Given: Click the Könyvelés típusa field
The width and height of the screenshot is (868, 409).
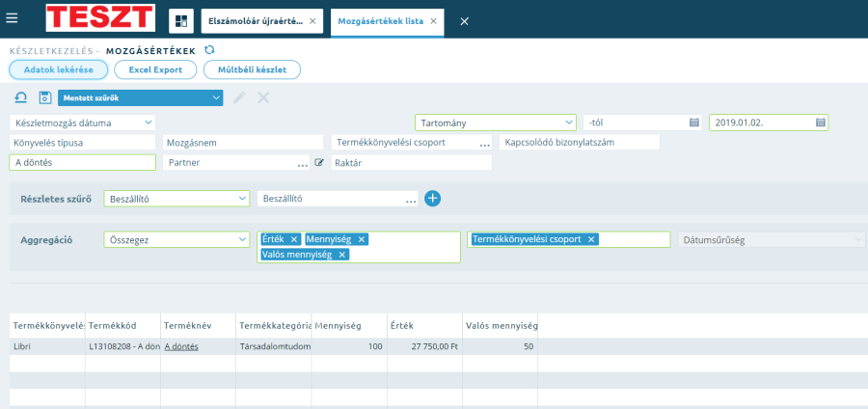Looking at the screenshot, I should coord(83,142).
